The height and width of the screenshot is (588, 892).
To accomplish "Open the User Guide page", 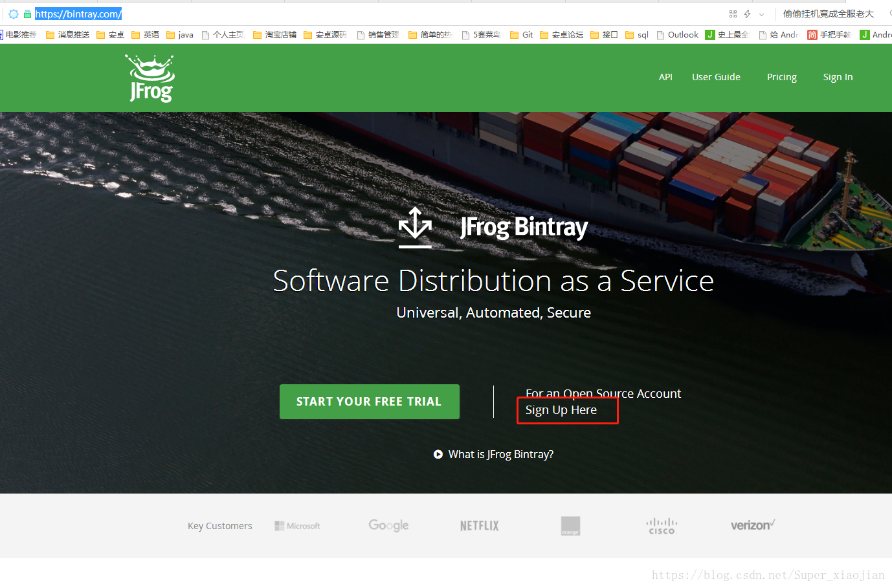I will point(716,77).
